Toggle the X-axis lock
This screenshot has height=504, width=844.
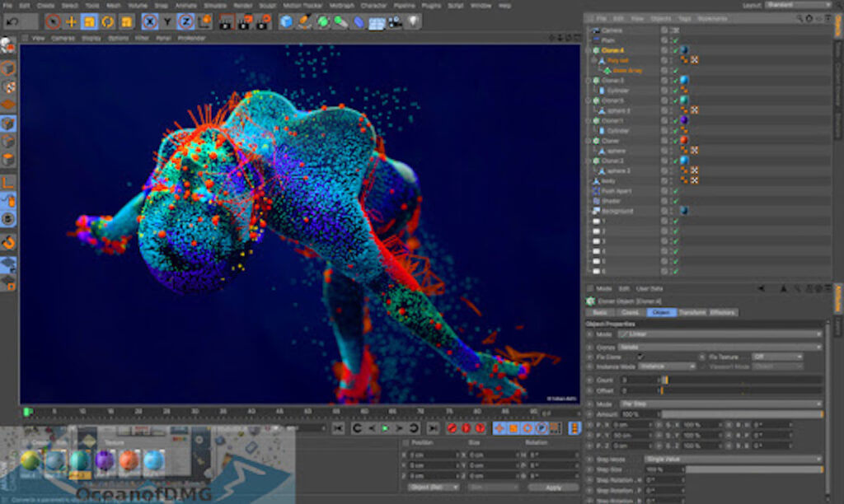tap(150, 22)
